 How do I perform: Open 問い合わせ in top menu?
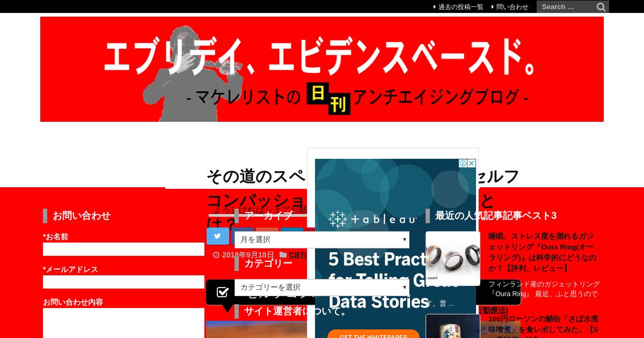pyautogui.click(x=512, y=7)
